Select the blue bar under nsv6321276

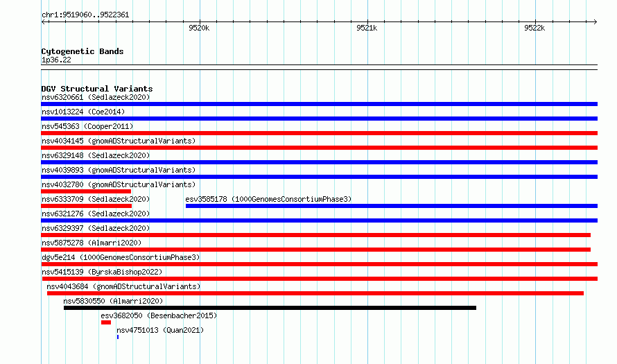[x=319, y=220]
